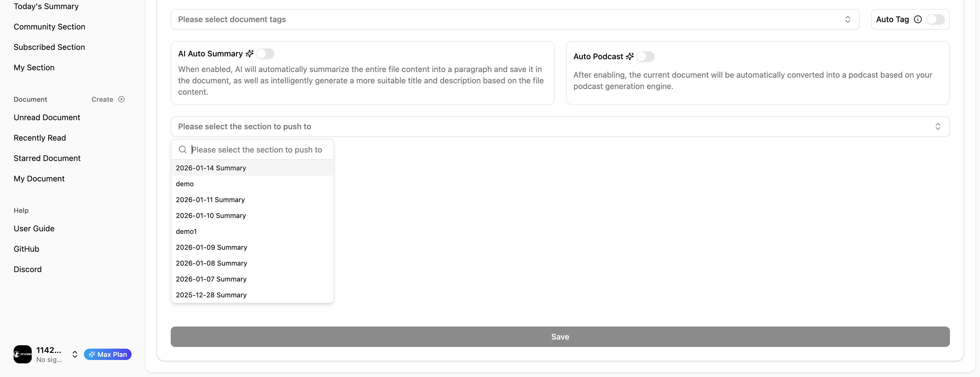This screenshot has width=980, height=377.
Task: Expand the account switcher chevron
Action: pos(75,354)
